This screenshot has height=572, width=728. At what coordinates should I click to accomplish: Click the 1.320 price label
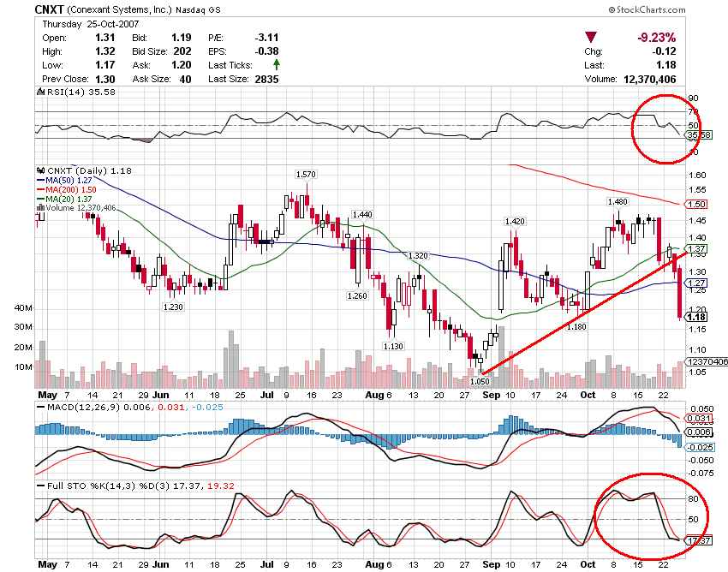(x=418, y=255)
